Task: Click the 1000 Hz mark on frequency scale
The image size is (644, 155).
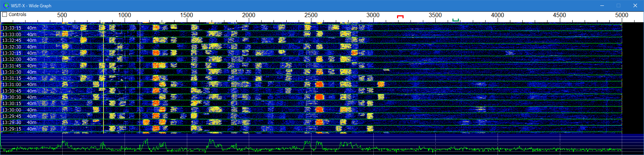Action: point(125,15)
